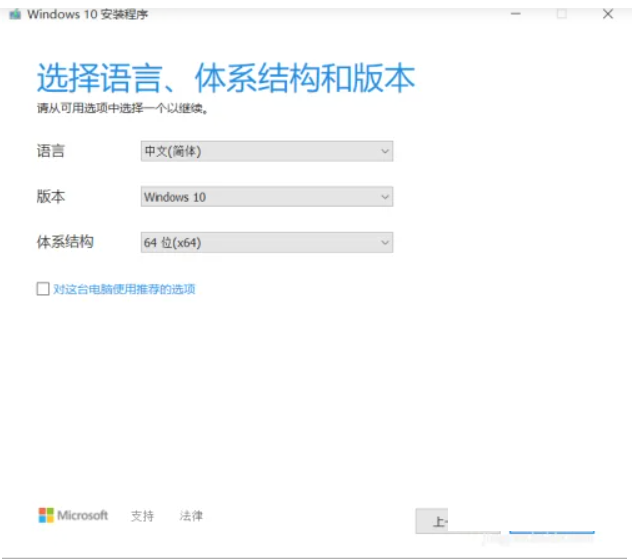Image resolution: width=632 pixels, height=559 pixels.
Task: Toggle the 对这台电脑使用推荐的选项 checkbox
Action: [x=43, y=289]
